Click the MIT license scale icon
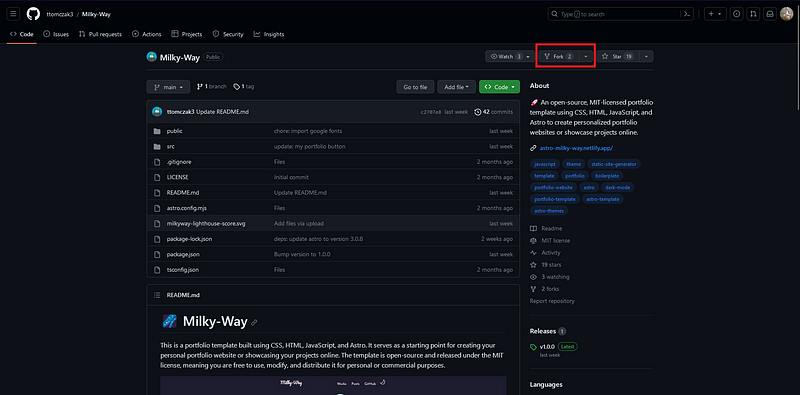Image resolution: width=800 pixels, height=395 pixels. click(x=533, y=240)
